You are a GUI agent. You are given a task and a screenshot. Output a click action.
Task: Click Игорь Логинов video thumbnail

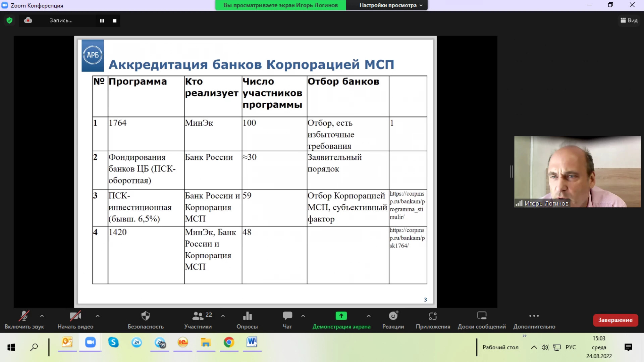tap(578, 172)
